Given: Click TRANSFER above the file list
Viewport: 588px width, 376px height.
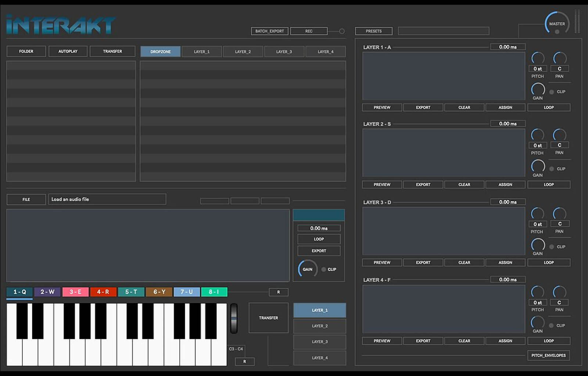Looking at the screenshot, I should coord(112,51).
